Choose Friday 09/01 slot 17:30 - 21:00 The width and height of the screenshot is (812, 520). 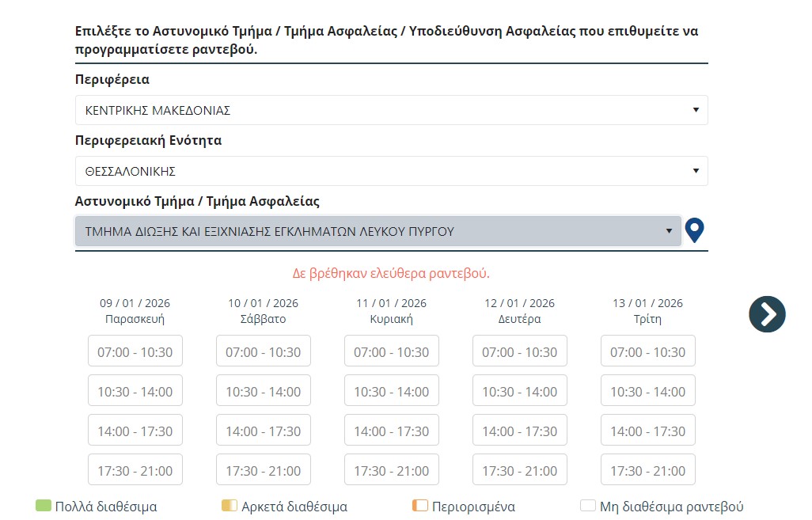[135, 470]
